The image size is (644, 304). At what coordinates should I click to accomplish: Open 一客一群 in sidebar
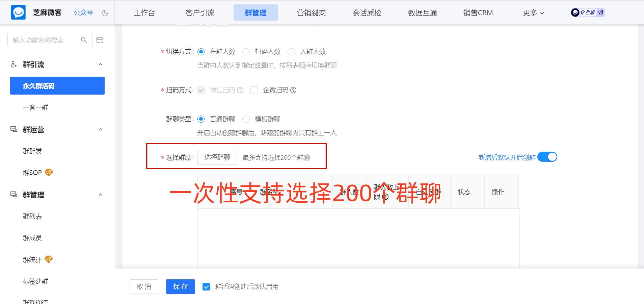35,107
